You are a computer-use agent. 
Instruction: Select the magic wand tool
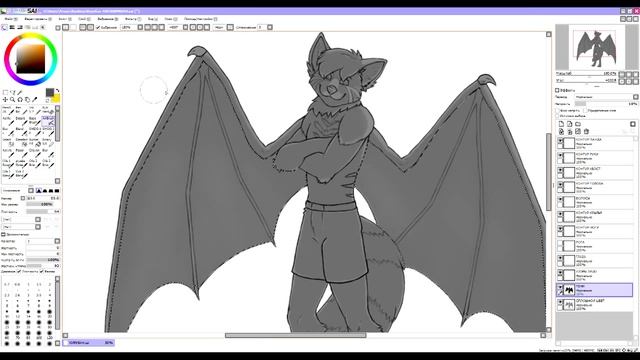[x=20, y=93]
